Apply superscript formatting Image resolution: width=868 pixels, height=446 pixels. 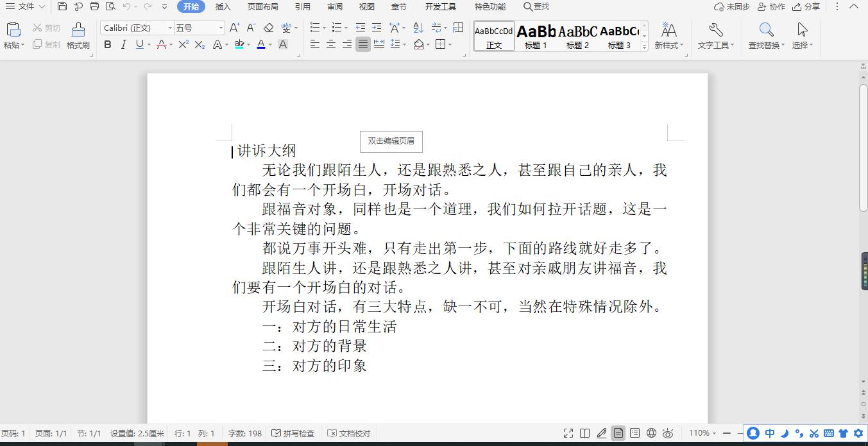[x=184, y=45]
